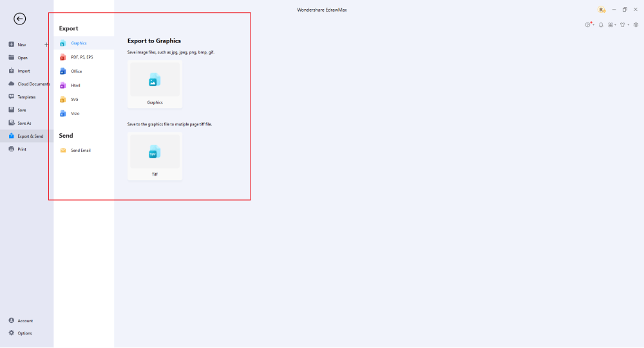
Task: Open the notifications bell
Action: [x=601, y=25]
